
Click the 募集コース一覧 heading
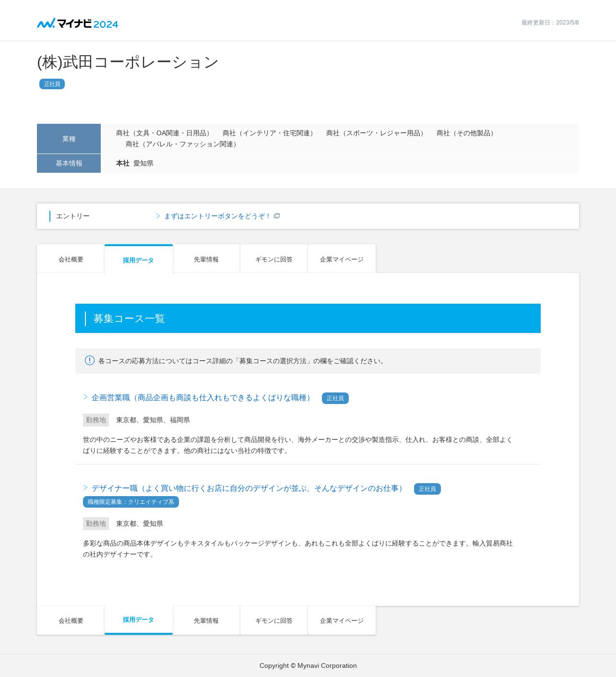(129, 319)
